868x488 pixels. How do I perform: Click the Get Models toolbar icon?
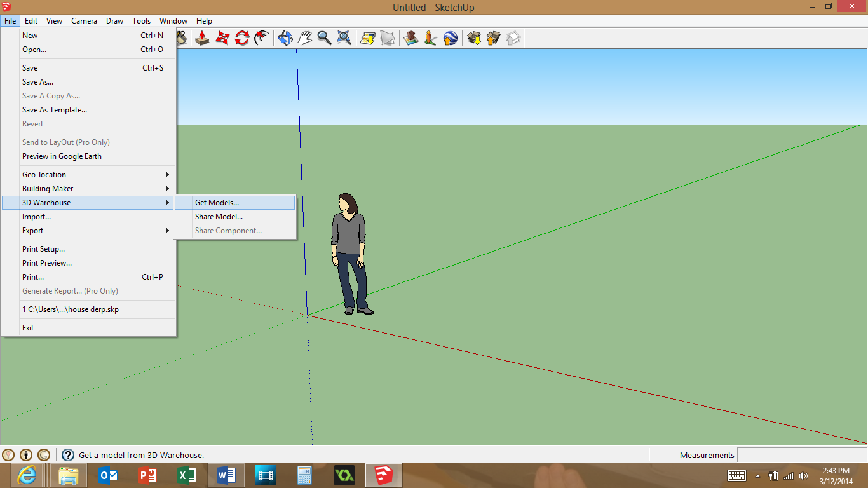(x=473, y=38)
